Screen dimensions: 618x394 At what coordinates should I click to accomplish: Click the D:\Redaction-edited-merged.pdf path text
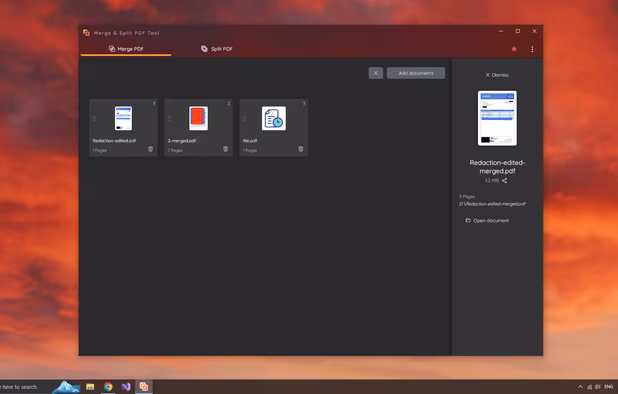click(x=492, y=204)
